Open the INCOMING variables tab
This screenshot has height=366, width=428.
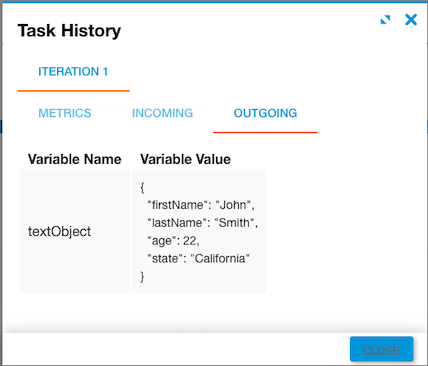pos(162,113)
